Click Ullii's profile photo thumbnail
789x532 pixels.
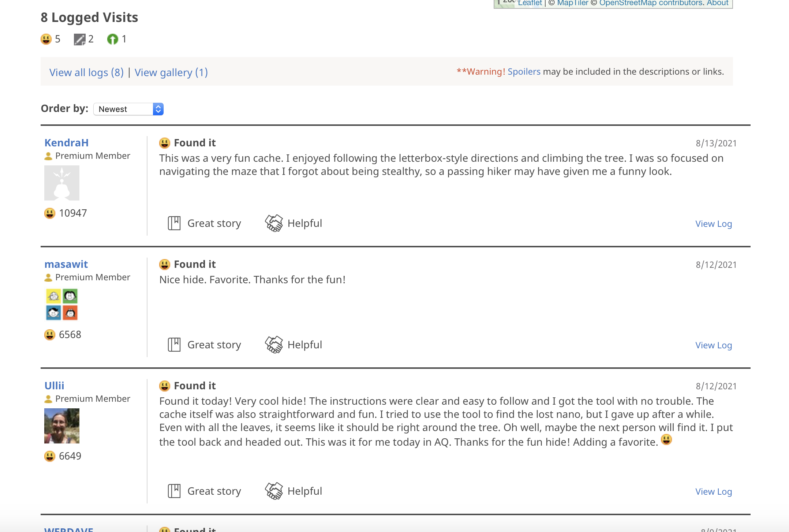[62, 426]
